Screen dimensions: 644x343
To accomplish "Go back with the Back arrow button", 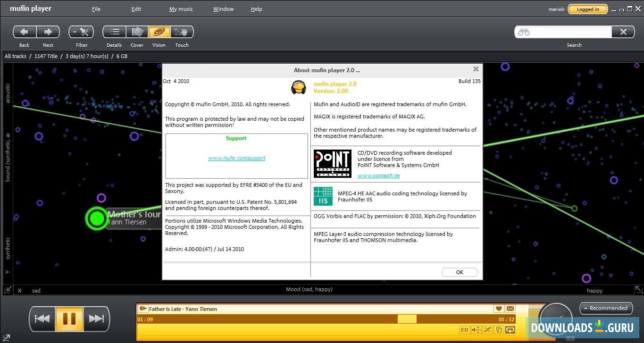I will 25,32.
